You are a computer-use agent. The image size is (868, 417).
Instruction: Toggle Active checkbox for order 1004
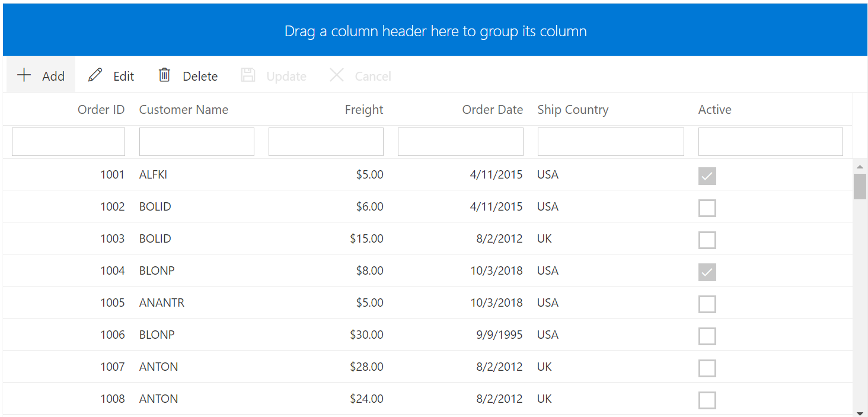pyautogui.click(x=707, y=272)
